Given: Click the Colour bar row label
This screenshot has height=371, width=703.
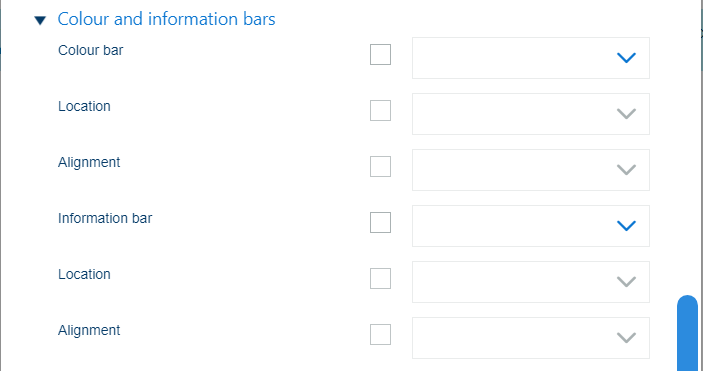Looking at the screenshot, I should pyautogui.click(x=91, y=50).
